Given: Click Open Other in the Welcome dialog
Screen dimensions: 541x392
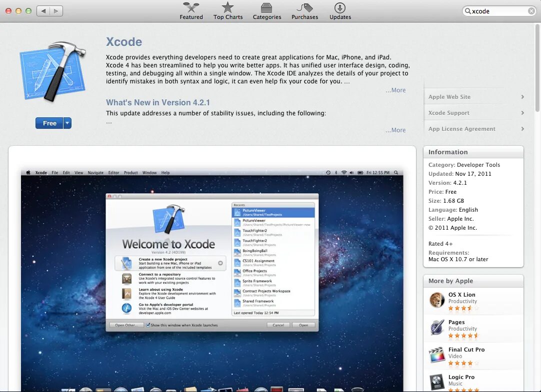Looking at the screenshot, I should [x=126, y=325].
